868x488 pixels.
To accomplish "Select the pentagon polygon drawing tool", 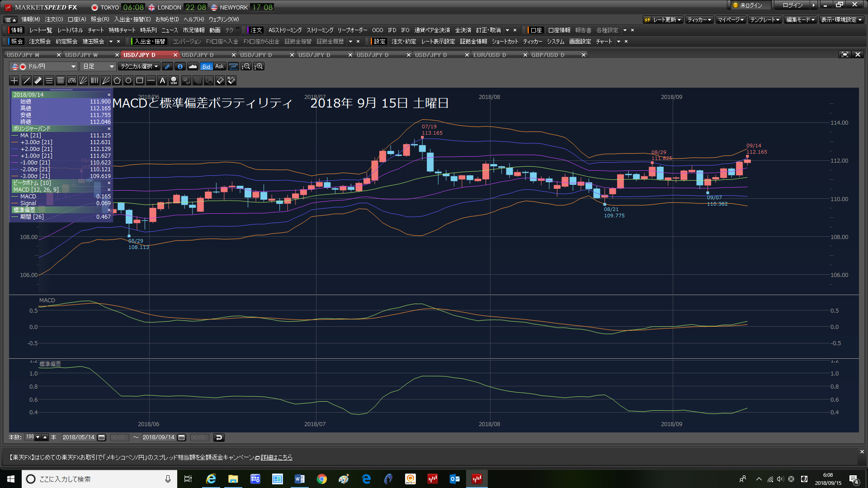I will 117,80.
